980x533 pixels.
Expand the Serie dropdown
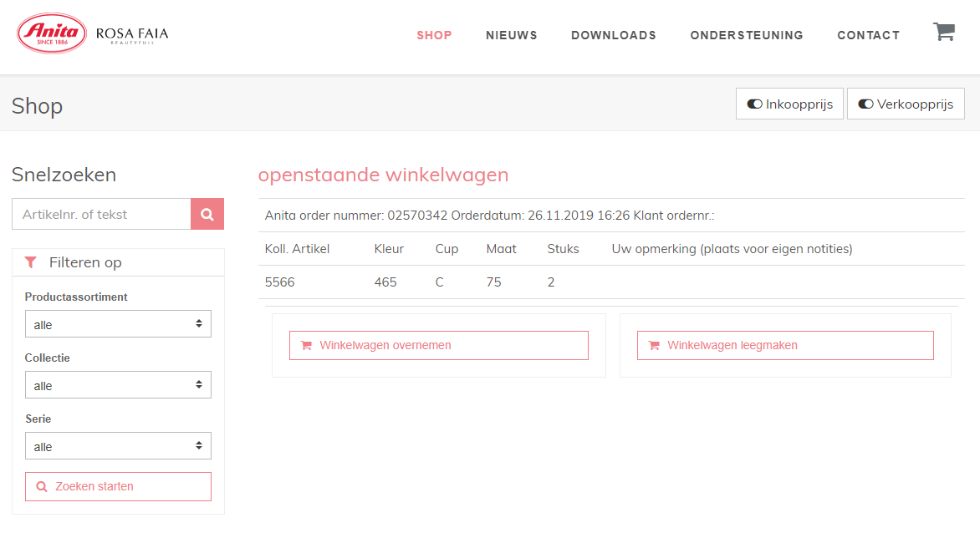(118, 446)
